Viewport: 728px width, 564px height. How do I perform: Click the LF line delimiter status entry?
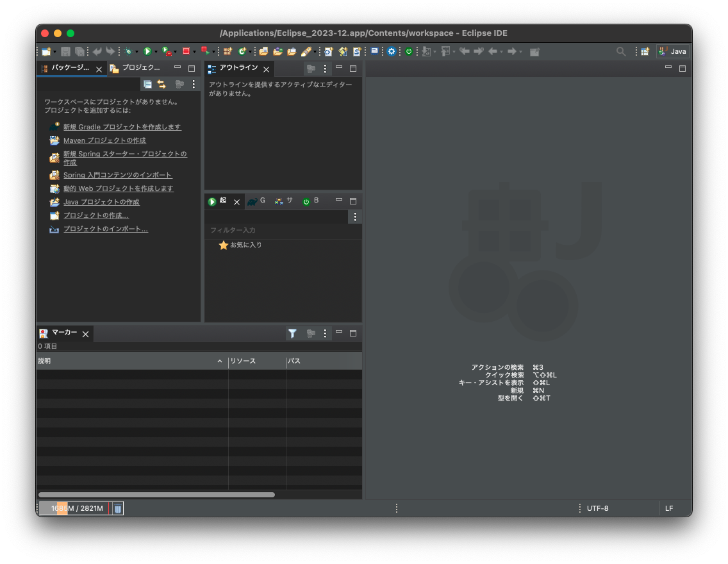coord(669,508)
